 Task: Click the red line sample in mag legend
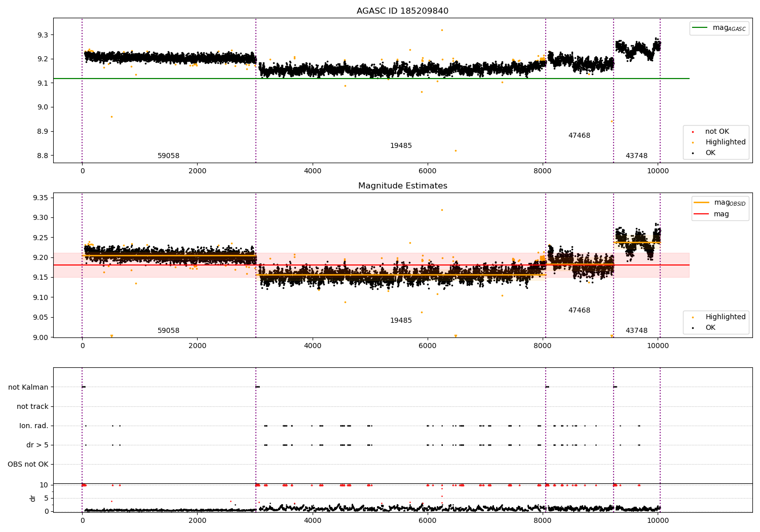click(702, 214)
